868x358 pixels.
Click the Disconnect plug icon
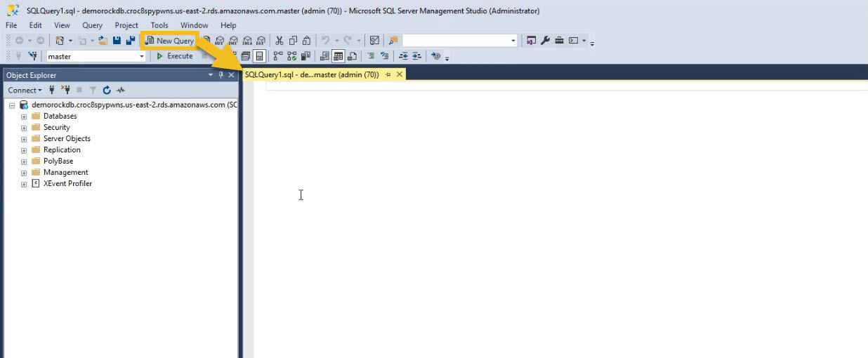[x=65, y=90]
